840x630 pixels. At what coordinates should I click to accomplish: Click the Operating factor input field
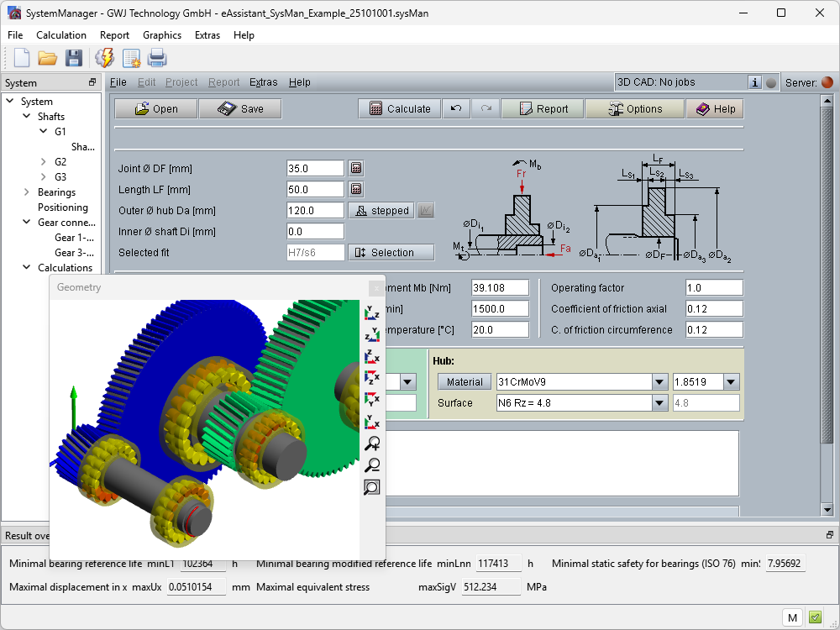click(x=714, y=288)
